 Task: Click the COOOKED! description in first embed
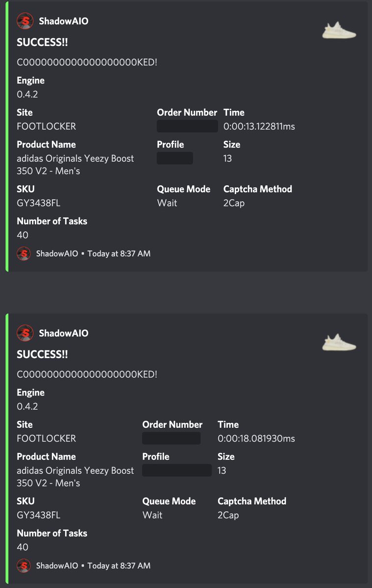[x=87, y=62]
